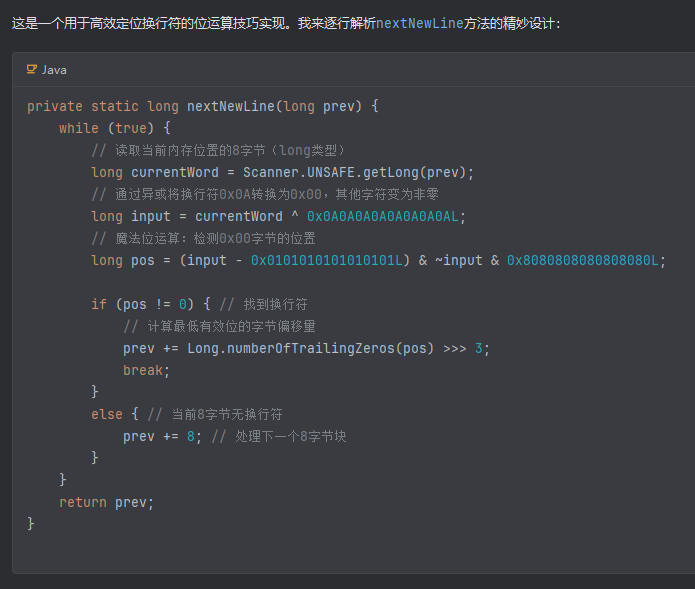Click the comment '读取当前内存位置的8字节'
Screen dimensions: 695x589
tap(190, 150)
